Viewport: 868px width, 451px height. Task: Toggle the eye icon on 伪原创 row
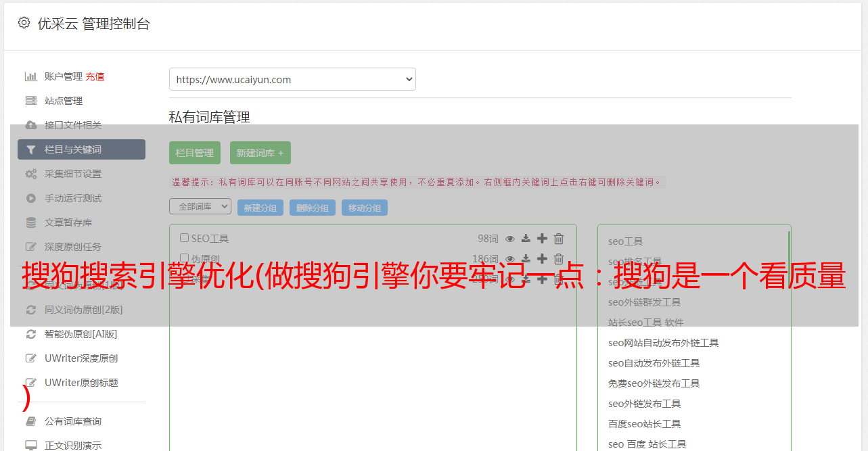click(510, 259)
